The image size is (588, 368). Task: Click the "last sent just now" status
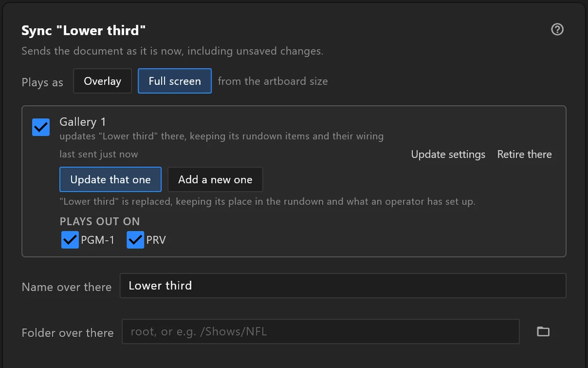click(99, 154)
